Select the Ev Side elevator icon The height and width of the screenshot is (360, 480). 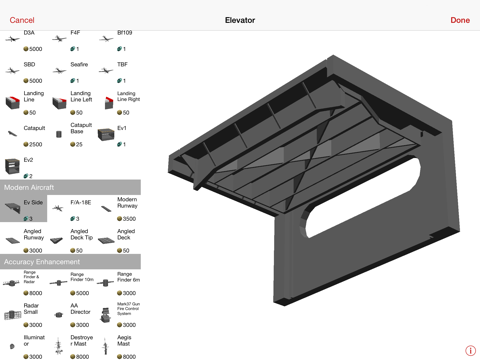coord(12,208)
